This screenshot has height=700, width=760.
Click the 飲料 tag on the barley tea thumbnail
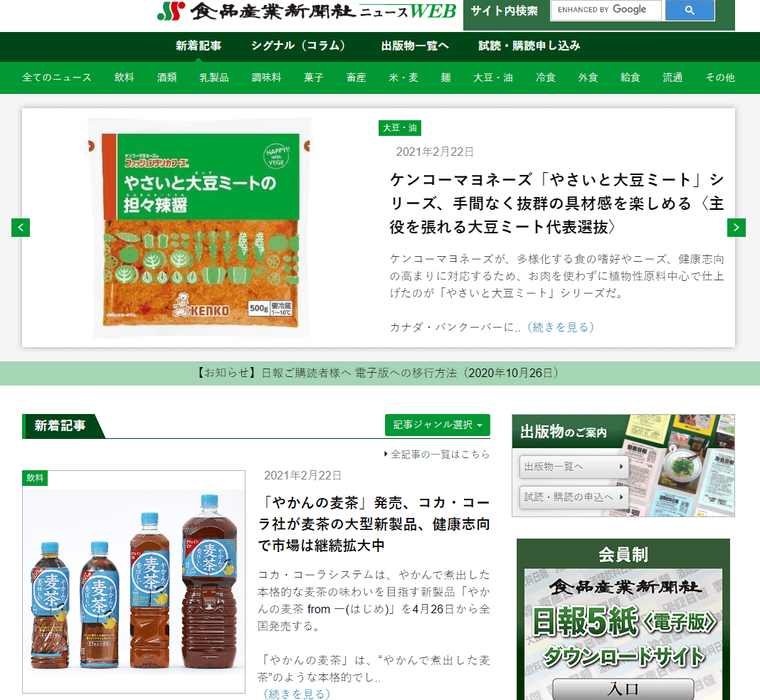coord(35,477)
